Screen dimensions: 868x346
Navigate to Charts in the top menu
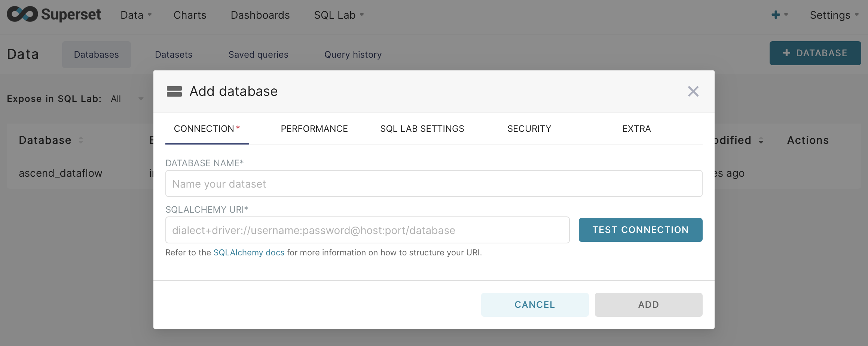pos(190,15)
